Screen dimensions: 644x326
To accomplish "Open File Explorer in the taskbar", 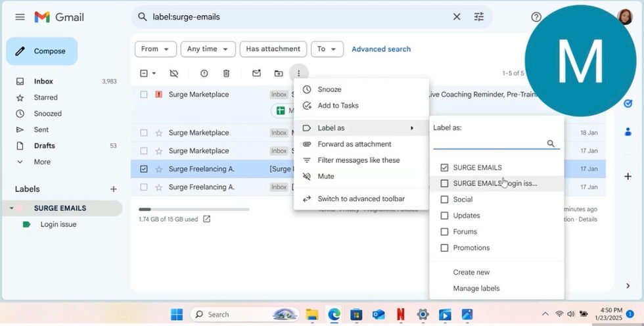I will (x=312, y=315).
